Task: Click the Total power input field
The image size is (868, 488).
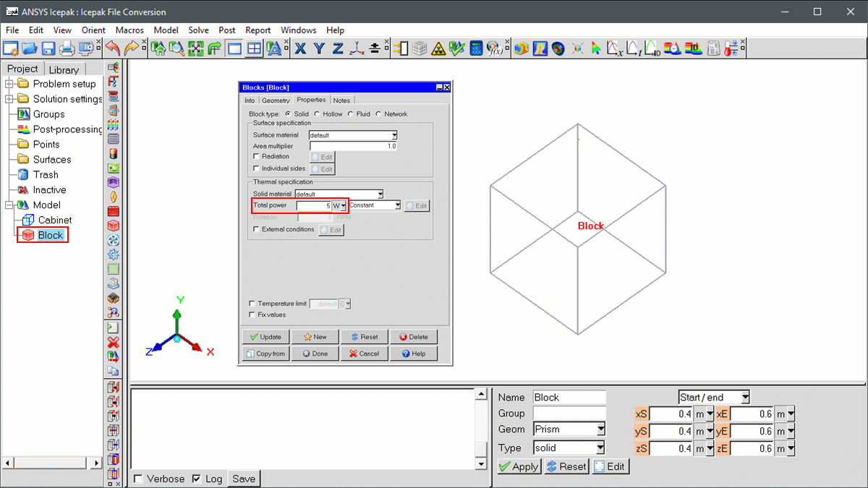Action: (314, 205)
